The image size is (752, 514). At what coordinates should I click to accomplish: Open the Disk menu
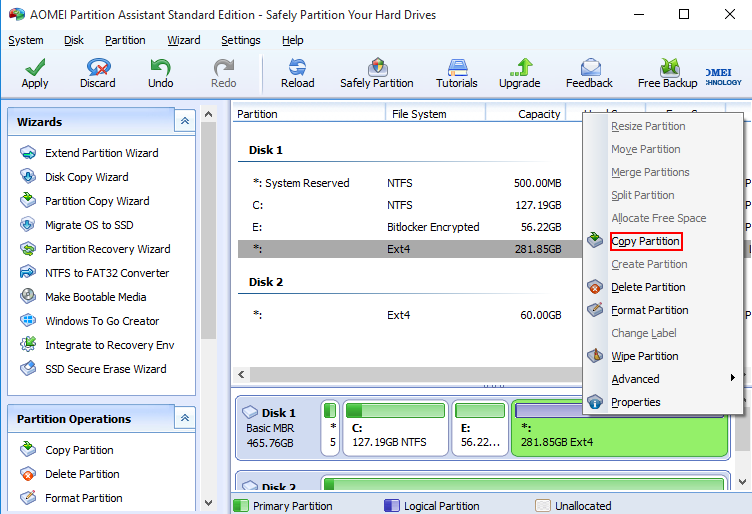(74, 40)
